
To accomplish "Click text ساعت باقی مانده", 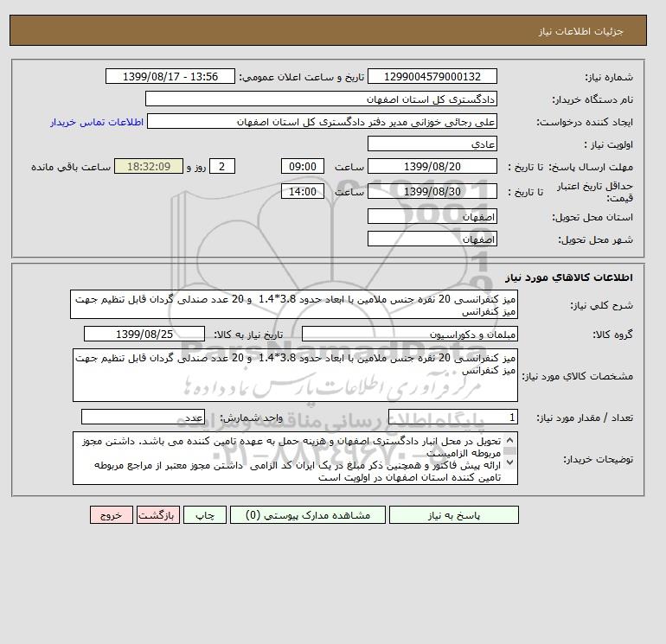I will tap(71, 167).
